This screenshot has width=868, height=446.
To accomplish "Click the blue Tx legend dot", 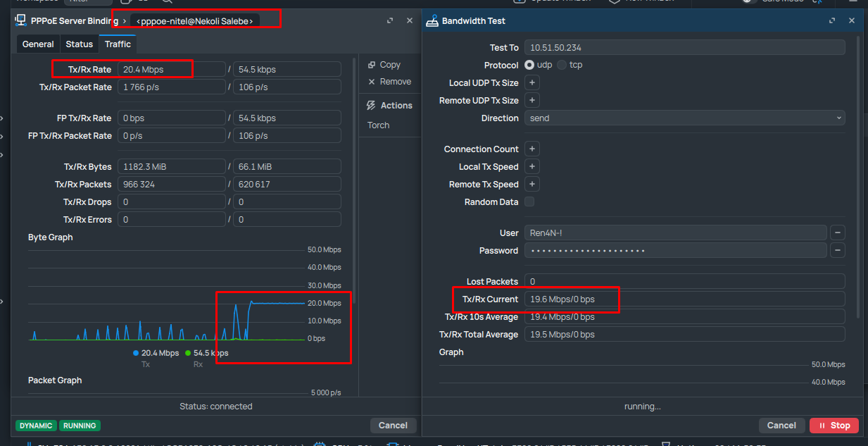I will pyautogui.click(x=136, y=353).
